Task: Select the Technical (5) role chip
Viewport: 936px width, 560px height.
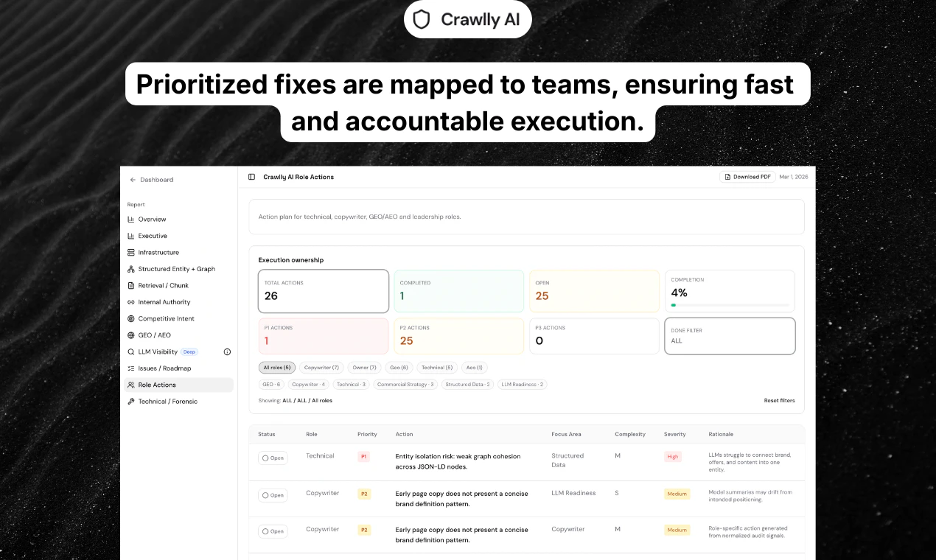Action: 437,368
